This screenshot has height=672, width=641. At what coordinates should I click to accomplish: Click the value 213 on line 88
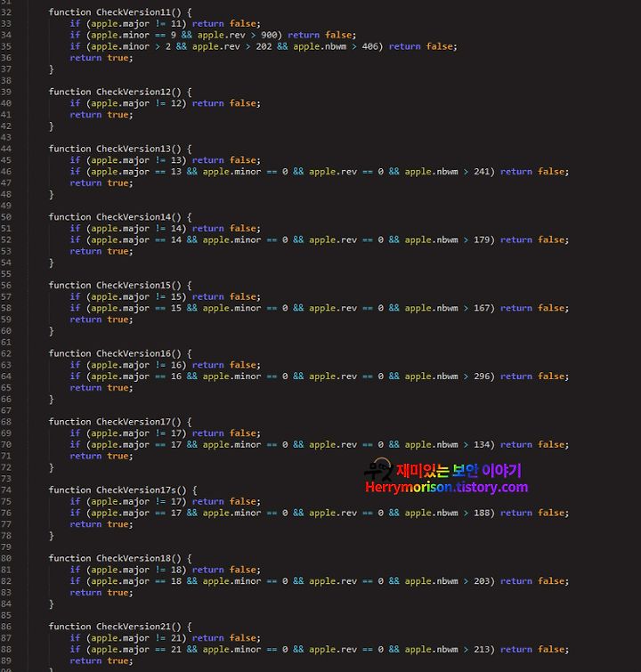[482, 649]
